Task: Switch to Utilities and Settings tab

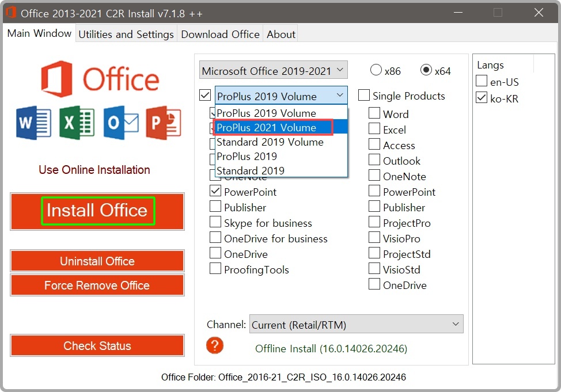Action: pos(126,35)
